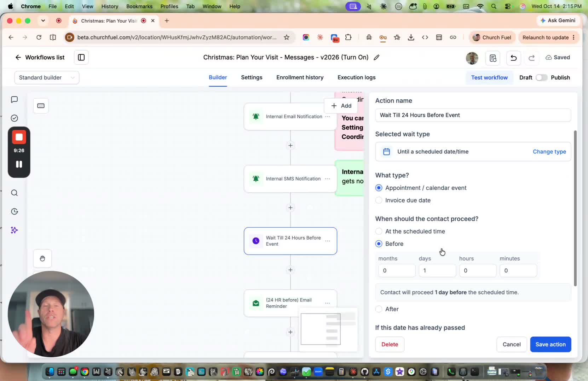Expand options for Wait Till 24 Hours node
The image size is (588, 381).
327,241
